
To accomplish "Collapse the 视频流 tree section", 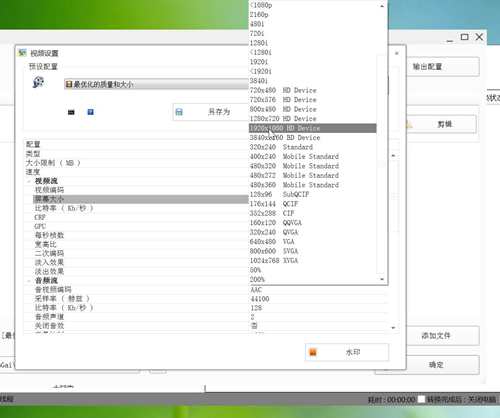I will pyautogui.click(x=29, y=181).
